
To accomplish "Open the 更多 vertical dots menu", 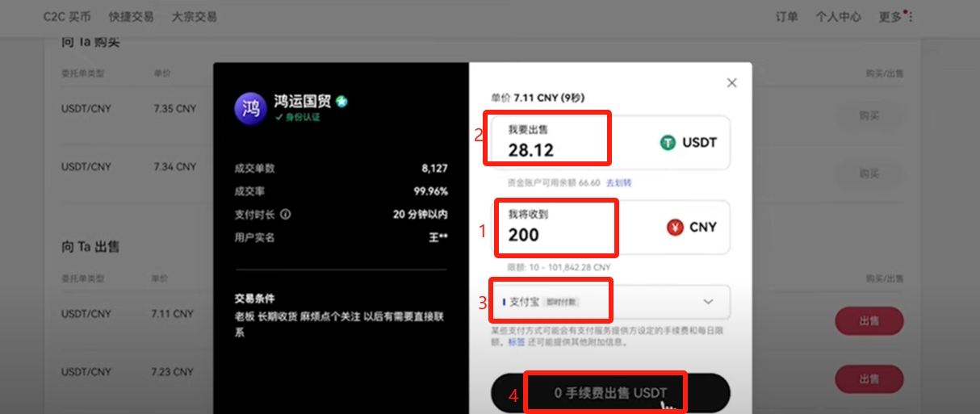I will 911,17.
